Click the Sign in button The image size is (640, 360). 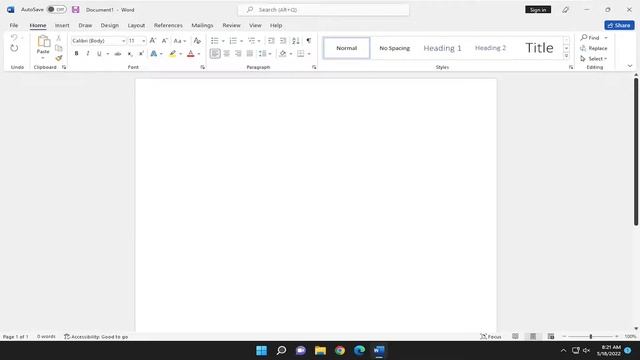pyautogui.click(x=538, y=10)
